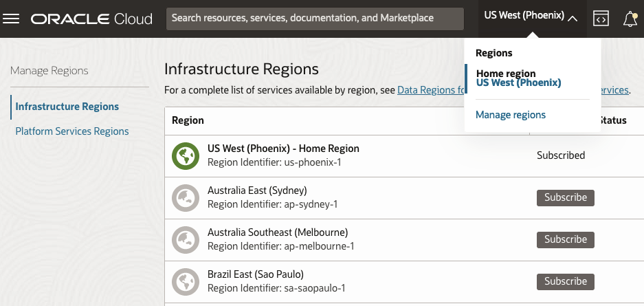Open the hamburger navigation menu
Image resolution: width=644 pixels, height=306 pixels.
[11, 19]
